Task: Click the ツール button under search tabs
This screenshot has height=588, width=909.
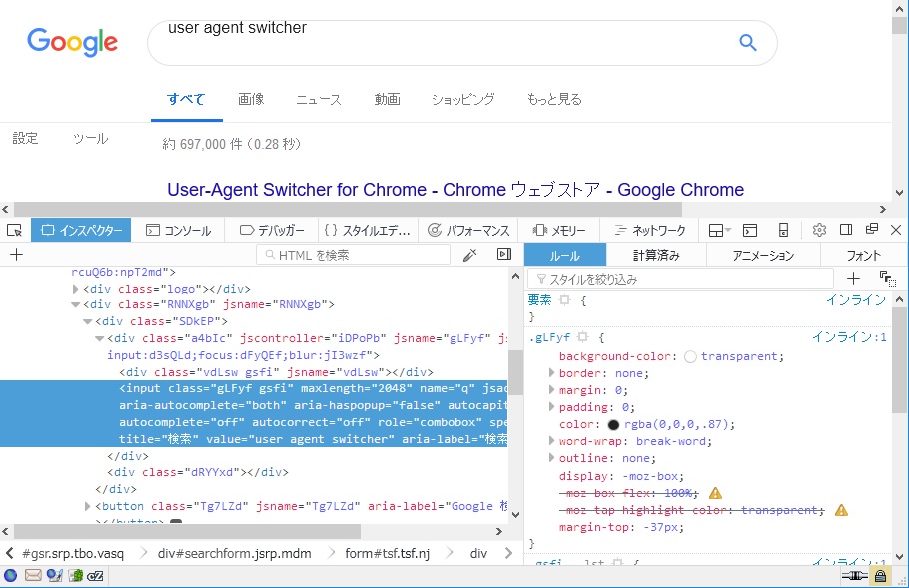Action: pyautogui.click(x=90, y=139)
